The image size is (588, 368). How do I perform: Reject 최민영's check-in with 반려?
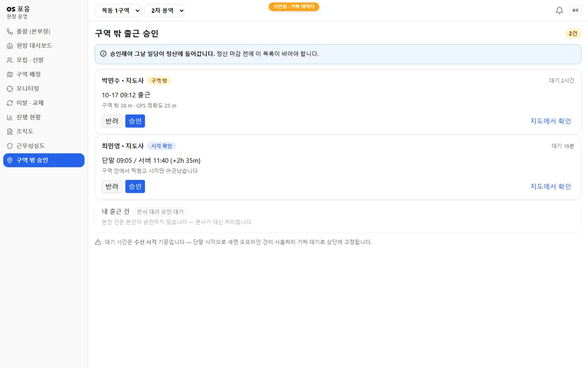(112, 186)
